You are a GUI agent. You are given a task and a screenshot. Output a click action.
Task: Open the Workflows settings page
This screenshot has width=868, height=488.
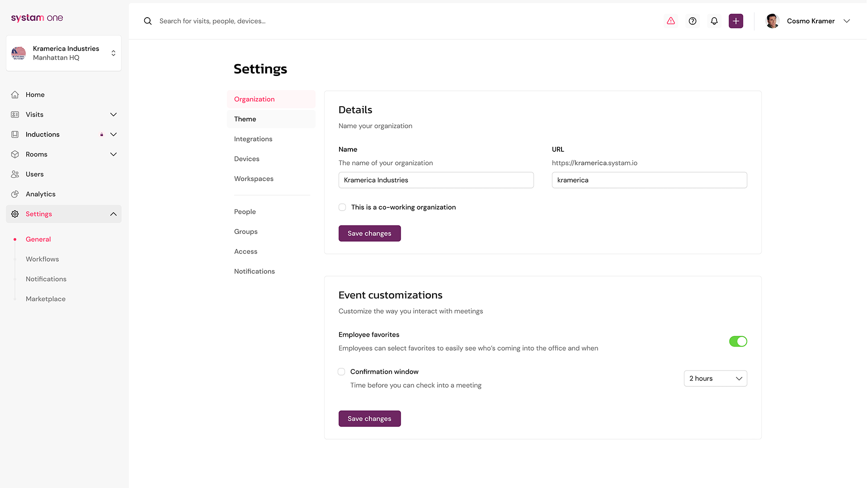click(x=42, y=259)
